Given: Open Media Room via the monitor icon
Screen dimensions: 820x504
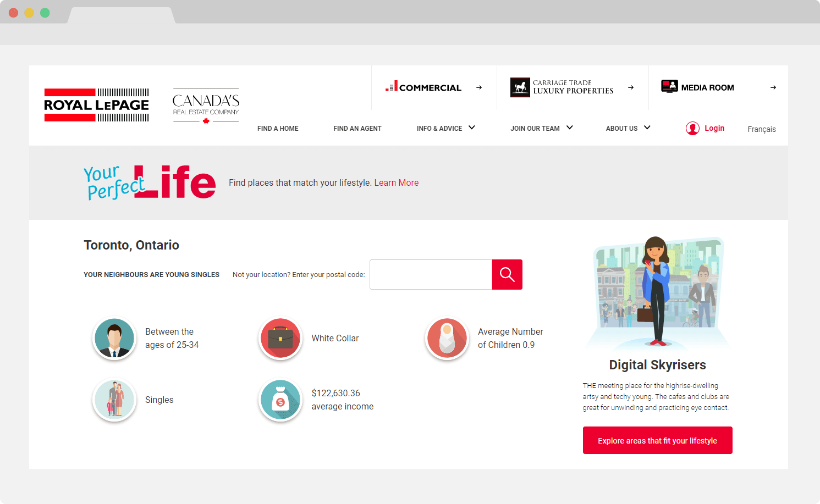Looking at the screenshot, I should 670,86.
